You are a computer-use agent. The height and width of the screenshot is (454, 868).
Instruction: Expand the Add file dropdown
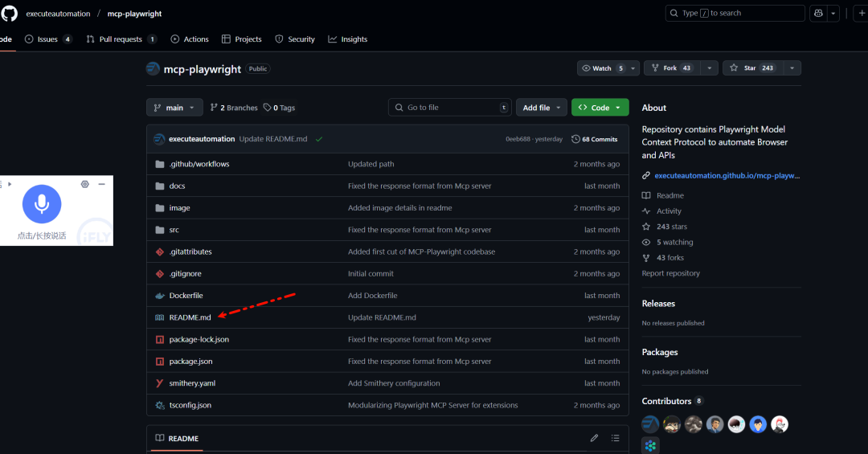click(541, 108)
